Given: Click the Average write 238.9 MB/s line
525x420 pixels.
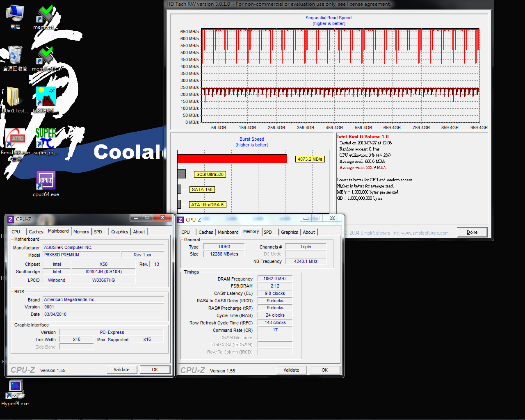Looking at the screenshot, I should coord(363,168).
